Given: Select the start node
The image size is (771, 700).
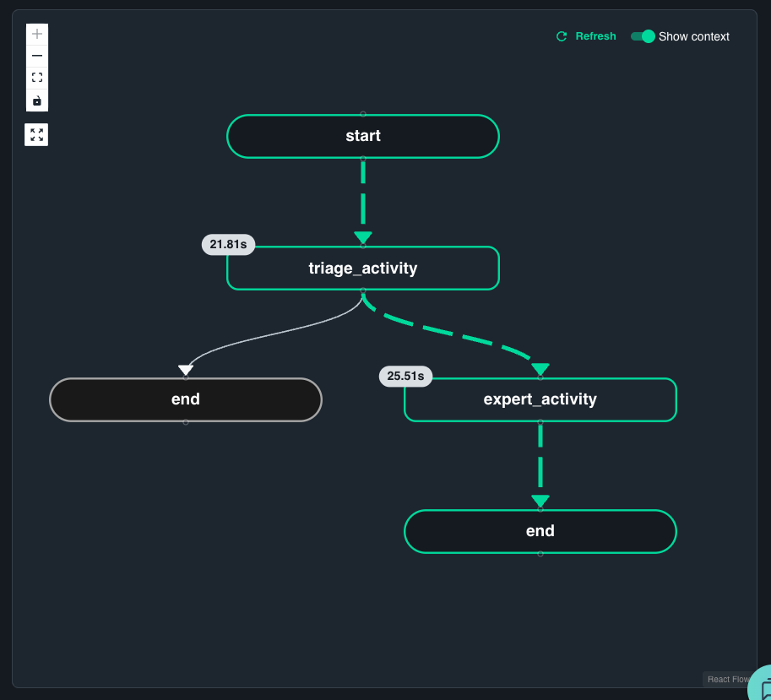Looking at the screenshot, I should [362, 136].
